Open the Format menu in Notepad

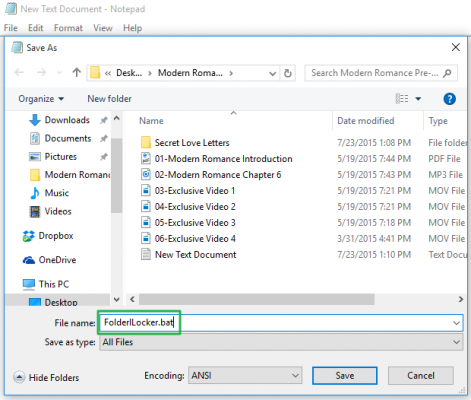tap(68, 28)
